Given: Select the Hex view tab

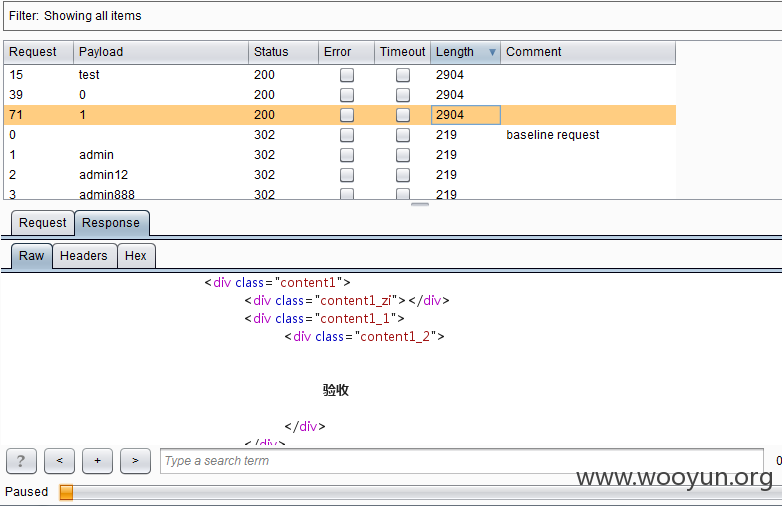Looking at the screenshot, I should click(x=136, y=256).
